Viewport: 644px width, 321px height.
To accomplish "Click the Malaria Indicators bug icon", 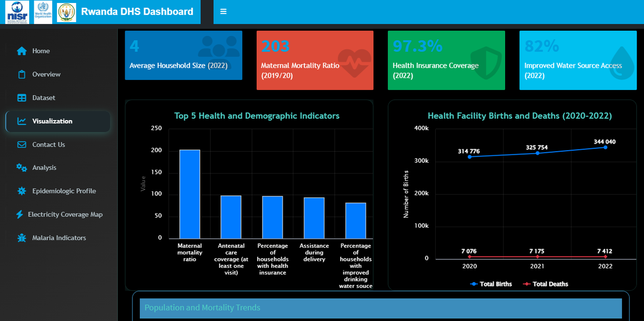I will [22, 238].
